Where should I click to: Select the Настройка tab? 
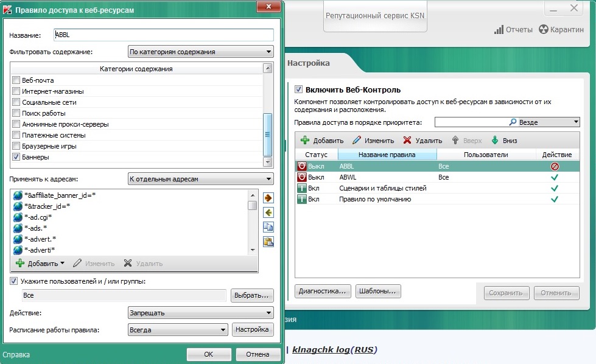(x=309, y=63)
